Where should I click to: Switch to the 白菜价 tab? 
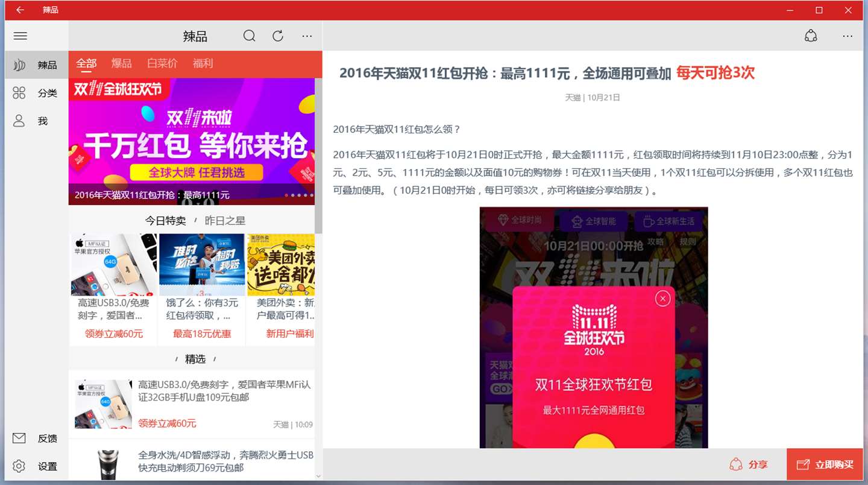(x=162, y=63)
